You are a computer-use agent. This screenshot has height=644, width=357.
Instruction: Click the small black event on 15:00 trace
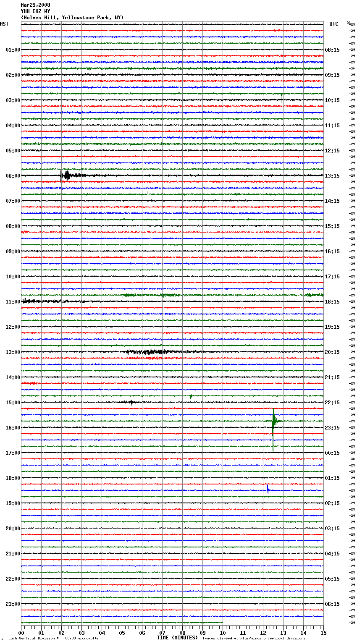tap(131, 402)
